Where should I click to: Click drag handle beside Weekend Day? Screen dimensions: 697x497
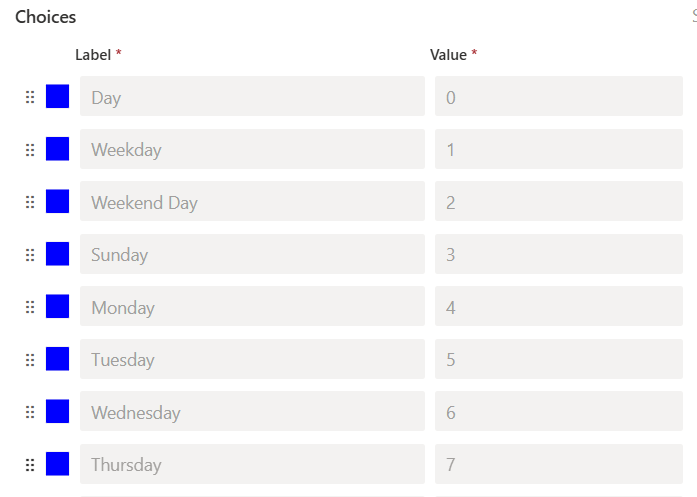[x=30, y=202]
